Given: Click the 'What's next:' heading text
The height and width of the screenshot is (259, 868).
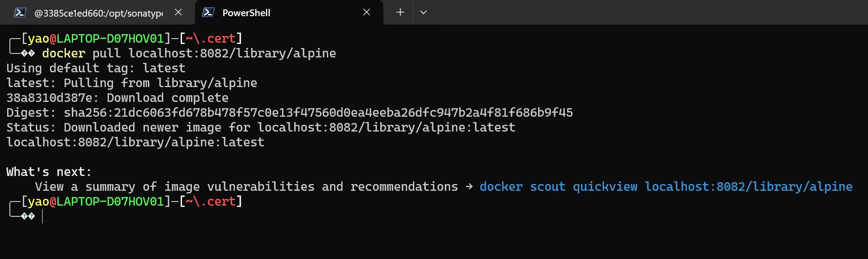Looking at the screenshot, I should [49, 172].
